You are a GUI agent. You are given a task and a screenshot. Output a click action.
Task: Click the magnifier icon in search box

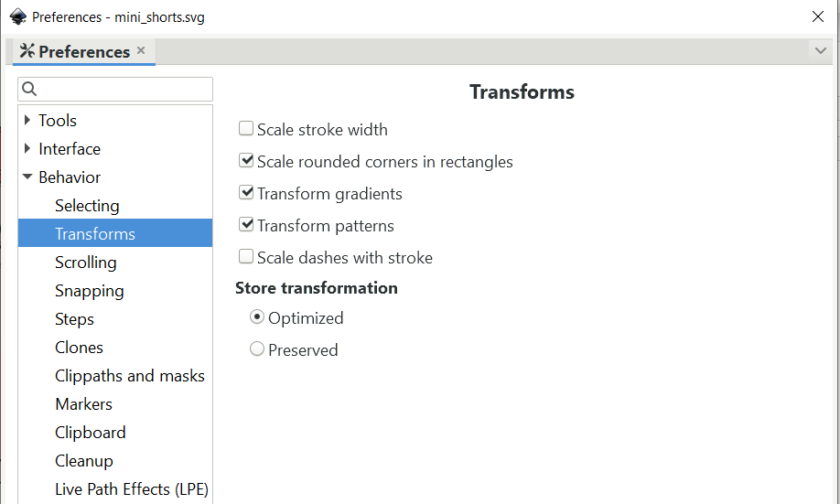pyautogui.click(x=29, y=89)
